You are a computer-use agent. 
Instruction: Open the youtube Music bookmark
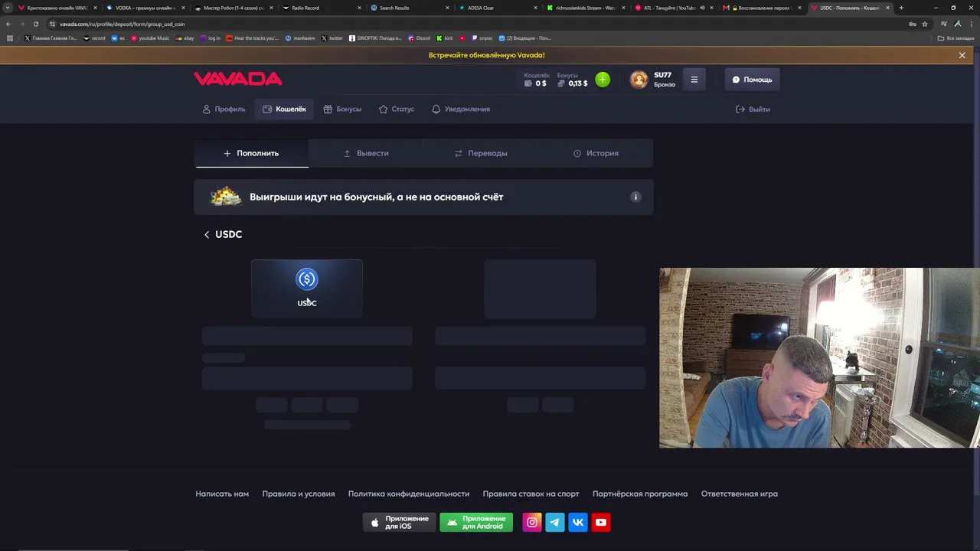pos(150,38)
